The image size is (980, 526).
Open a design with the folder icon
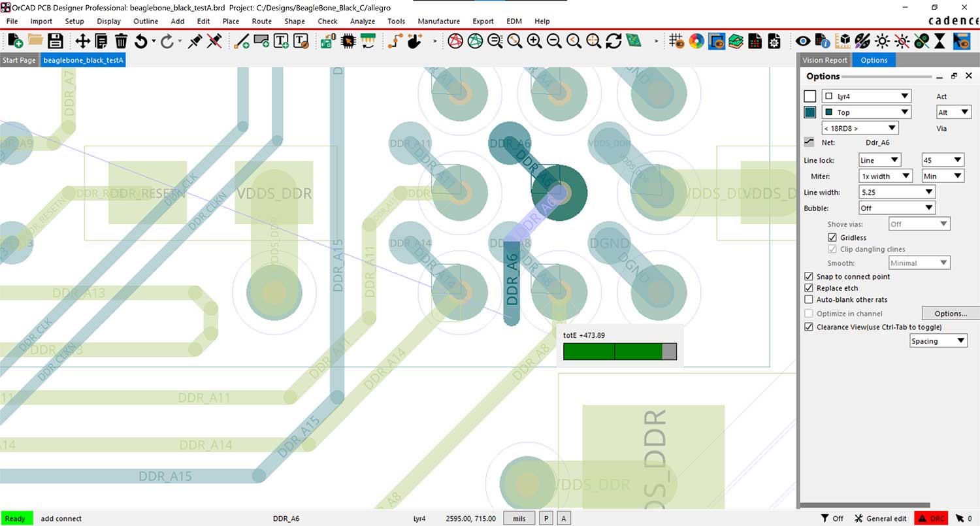coord(35,41)
